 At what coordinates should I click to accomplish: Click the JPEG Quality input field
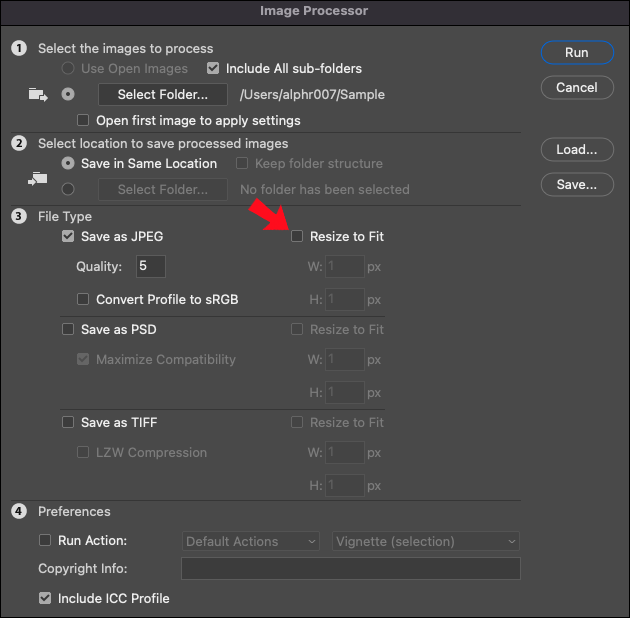[x=151, y=267]
